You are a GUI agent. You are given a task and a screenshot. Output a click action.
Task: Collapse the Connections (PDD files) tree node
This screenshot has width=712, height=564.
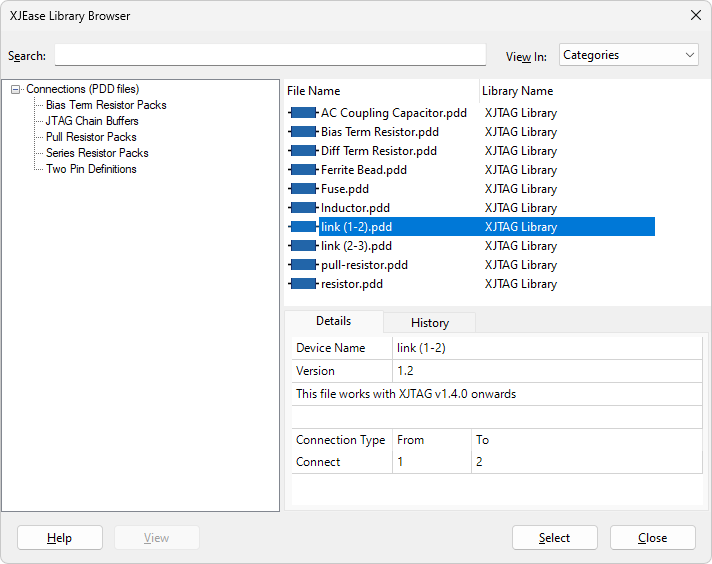tap(16, 89)
